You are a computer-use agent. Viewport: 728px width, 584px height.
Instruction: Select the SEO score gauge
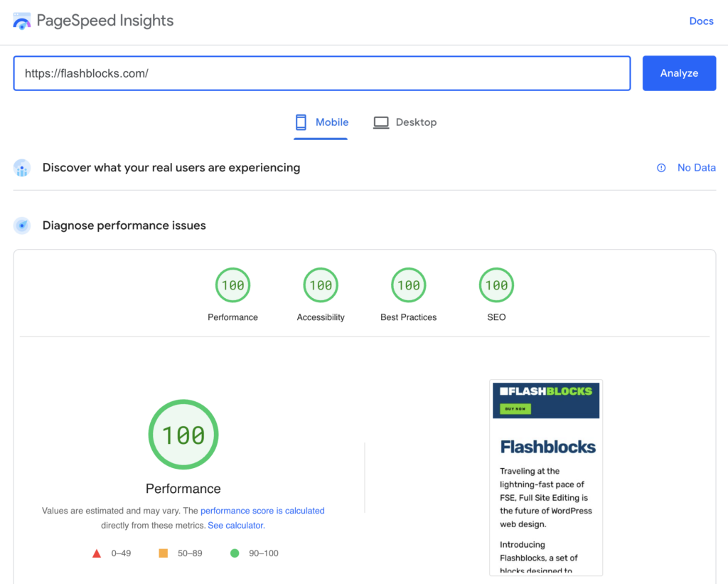click(x=496, y=285)
